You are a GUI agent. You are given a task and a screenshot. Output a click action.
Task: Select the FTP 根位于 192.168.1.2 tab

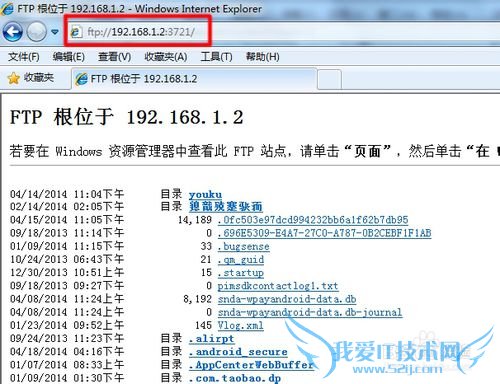[x=194, y=79]
